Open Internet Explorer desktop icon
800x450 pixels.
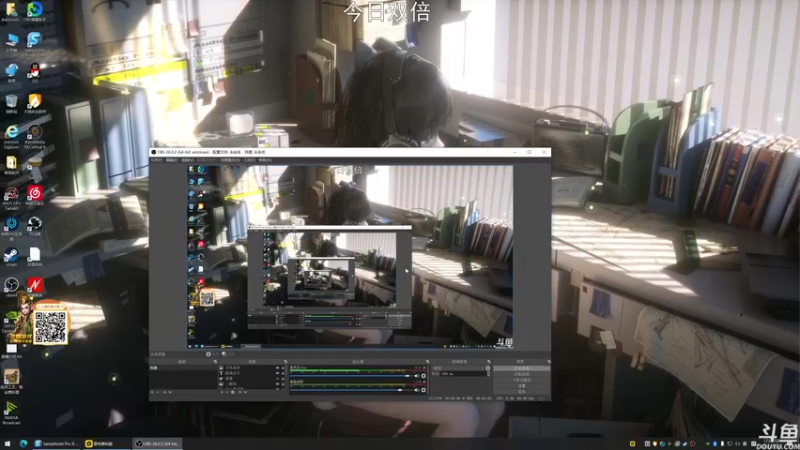pos(11,134)
